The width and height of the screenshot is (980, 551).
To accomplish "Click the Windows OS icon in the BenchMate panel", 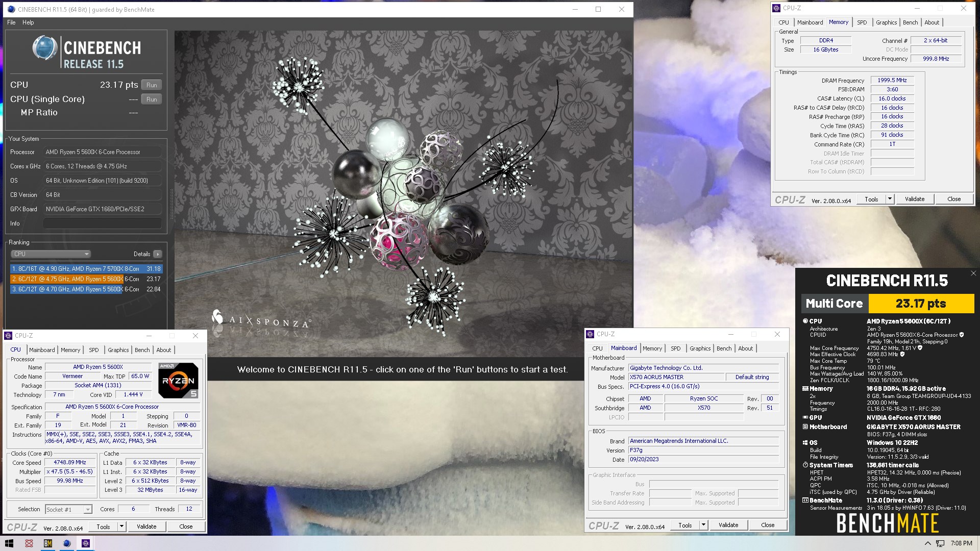I will click(805, 443).
